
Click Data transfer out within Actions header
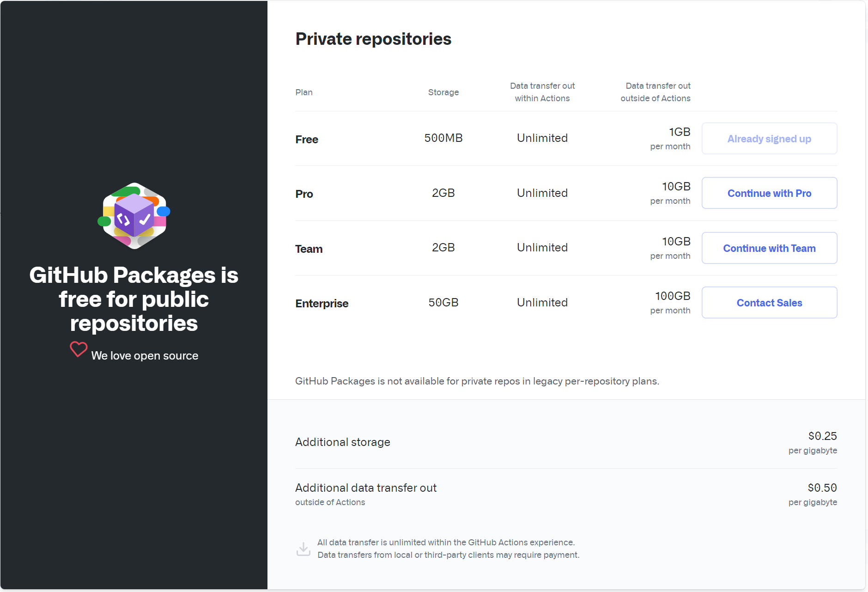(x=542, y=92)
